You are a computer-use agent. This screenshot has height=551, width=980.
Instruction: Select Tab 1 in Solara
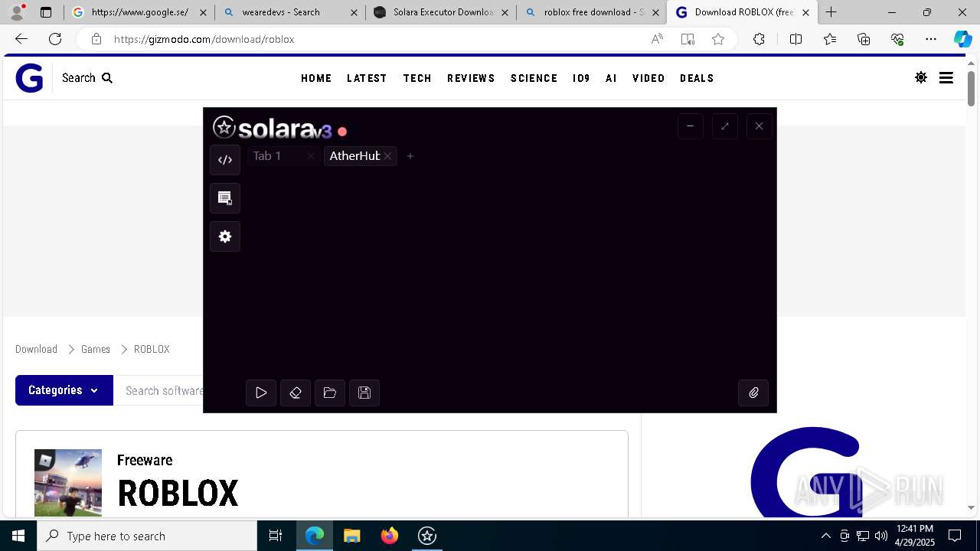267,156
